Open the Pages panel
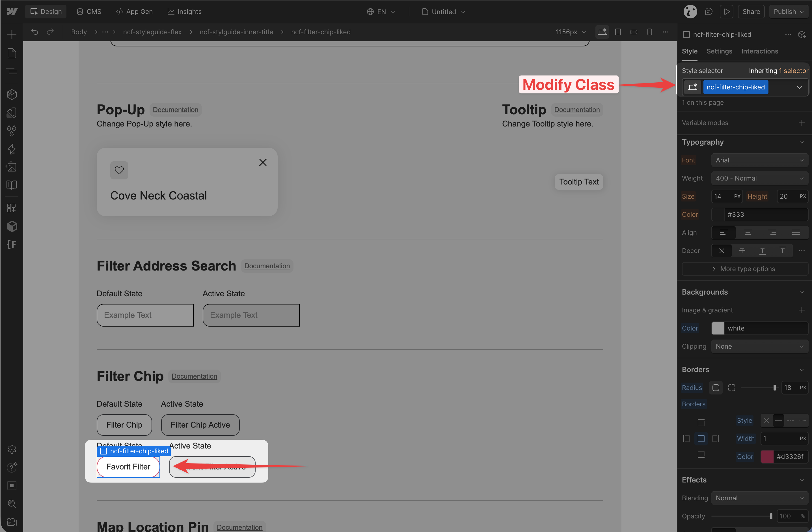 tap(12, 53)
